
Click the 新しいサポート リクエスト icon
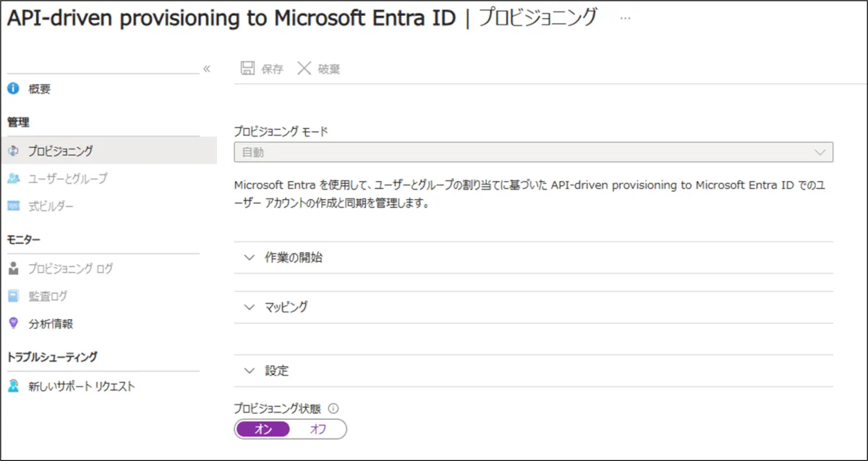click(x=13, y=386)
